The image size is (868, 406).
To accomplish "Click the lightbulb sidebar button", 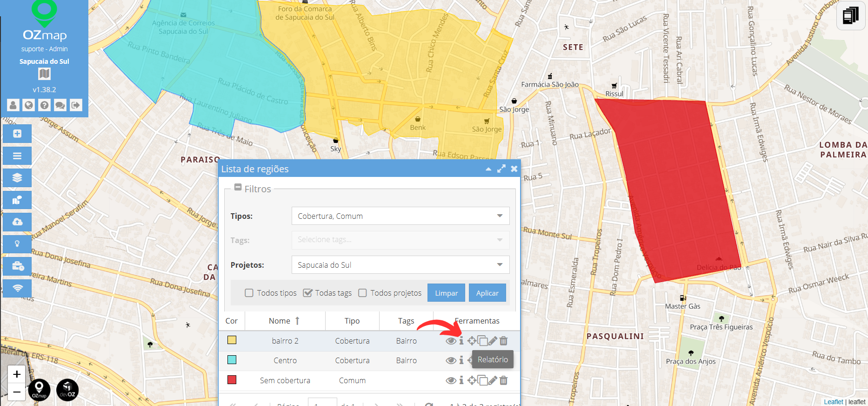I will click(17, 244).
